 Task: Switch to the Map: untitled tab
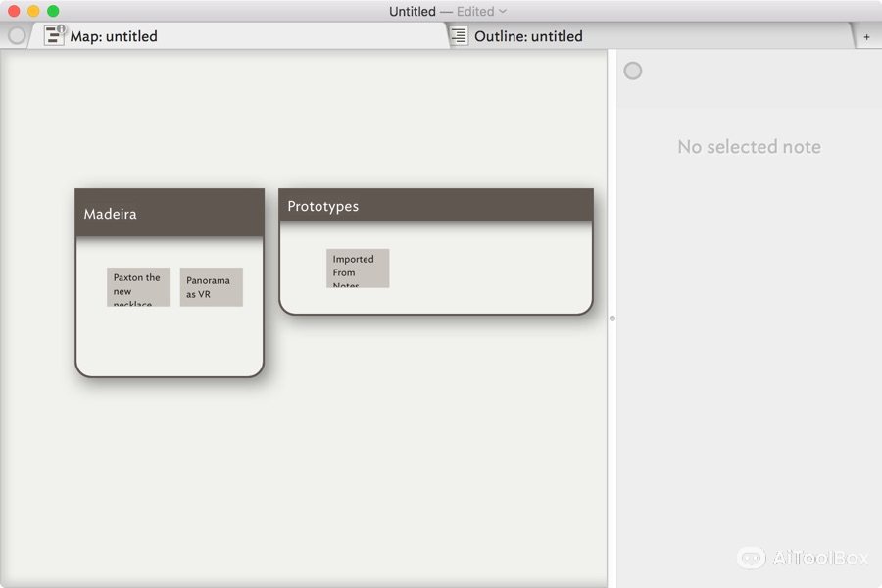(x=114, y=36)
